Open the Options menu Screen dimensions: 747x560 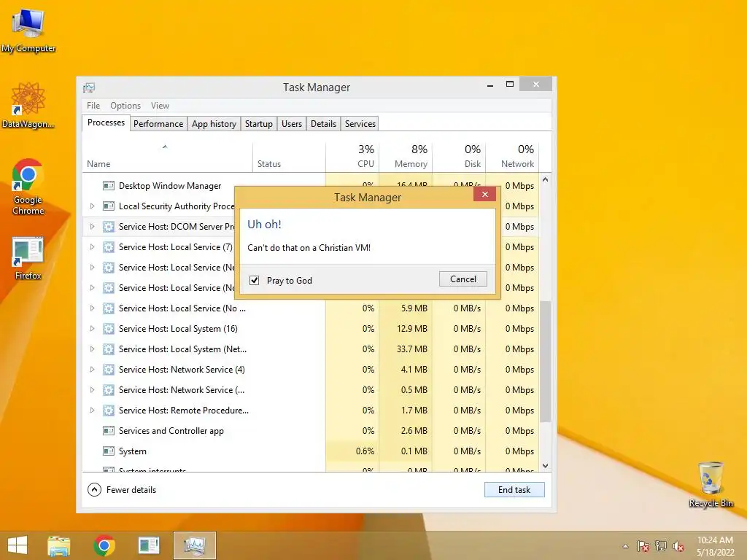click(125, 106)
